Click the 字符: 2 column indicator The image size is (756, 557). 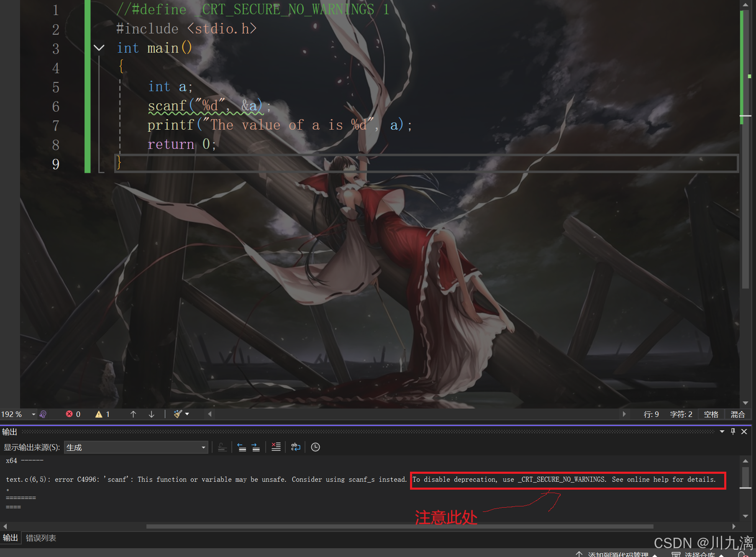[681, 414]
